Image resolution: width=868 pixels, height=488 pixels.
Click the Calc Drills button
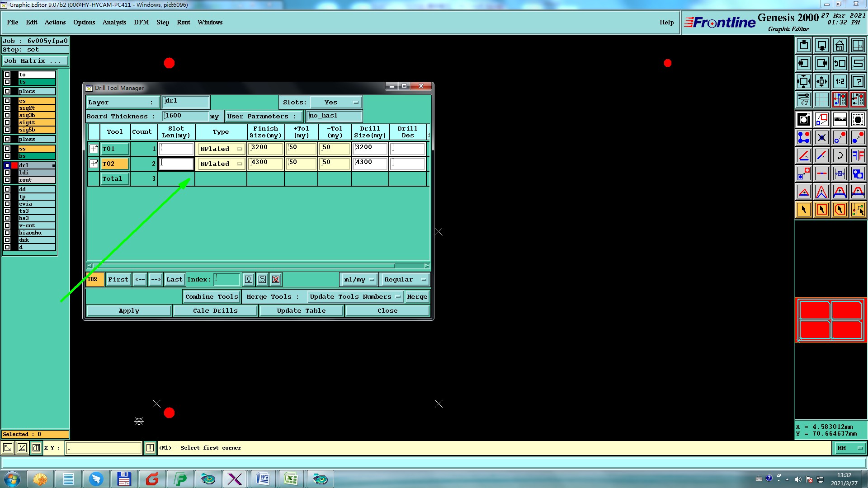tap(215, 311)
